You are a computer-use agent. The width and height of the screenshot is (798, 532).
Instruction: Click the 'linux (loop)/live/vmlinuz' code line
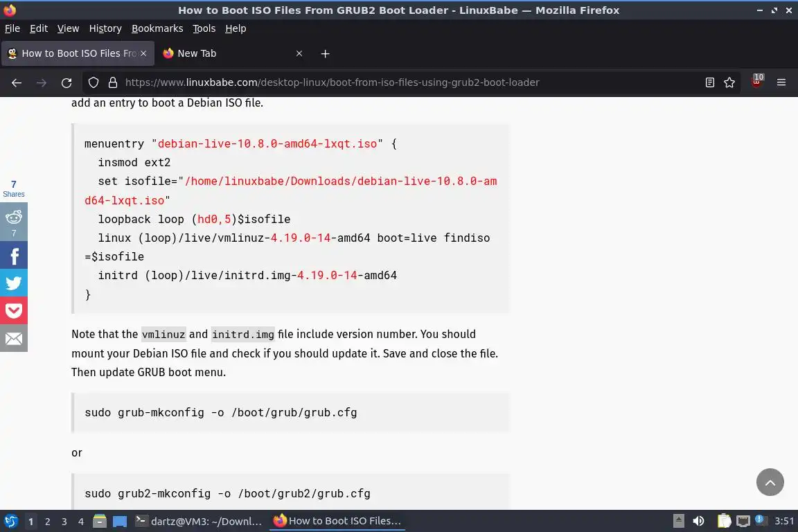(x=287, y=247)
